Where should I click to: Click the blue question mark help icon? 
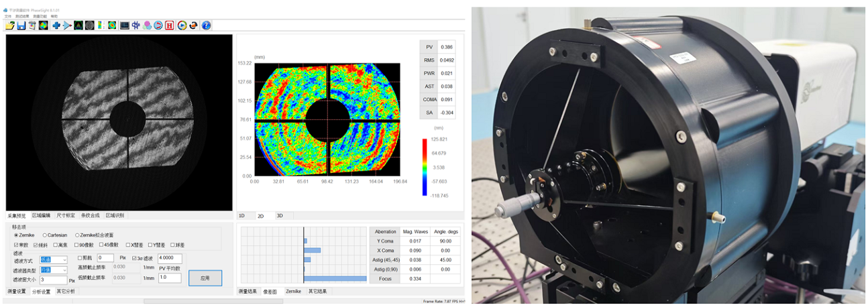pos(206,25)
